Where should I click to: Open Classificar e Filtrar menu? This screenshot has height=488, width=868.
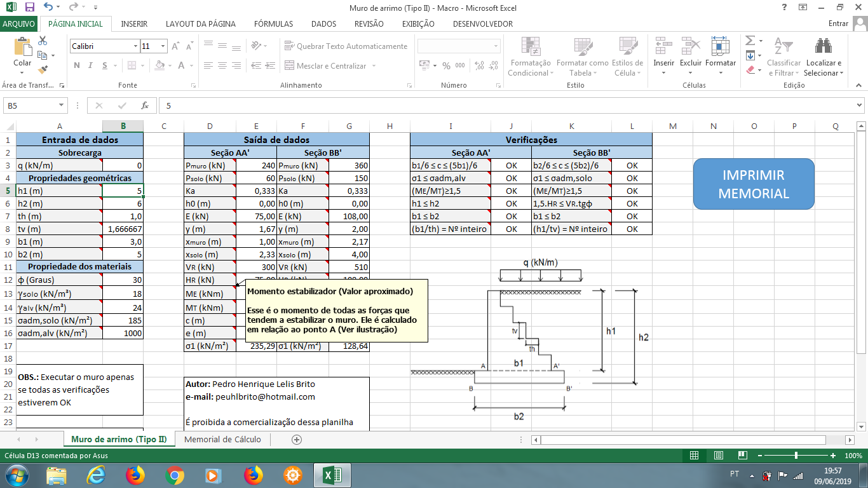click(784, 57)
